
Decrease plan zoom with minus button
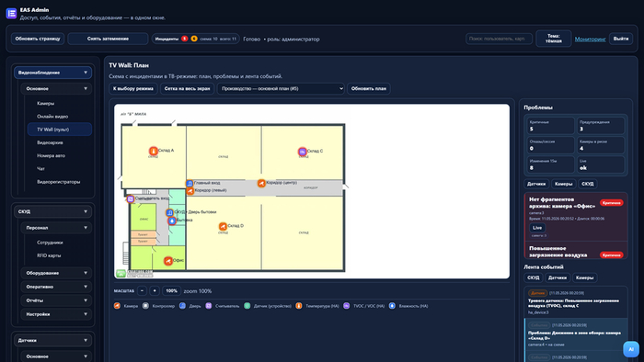(142, 290)
